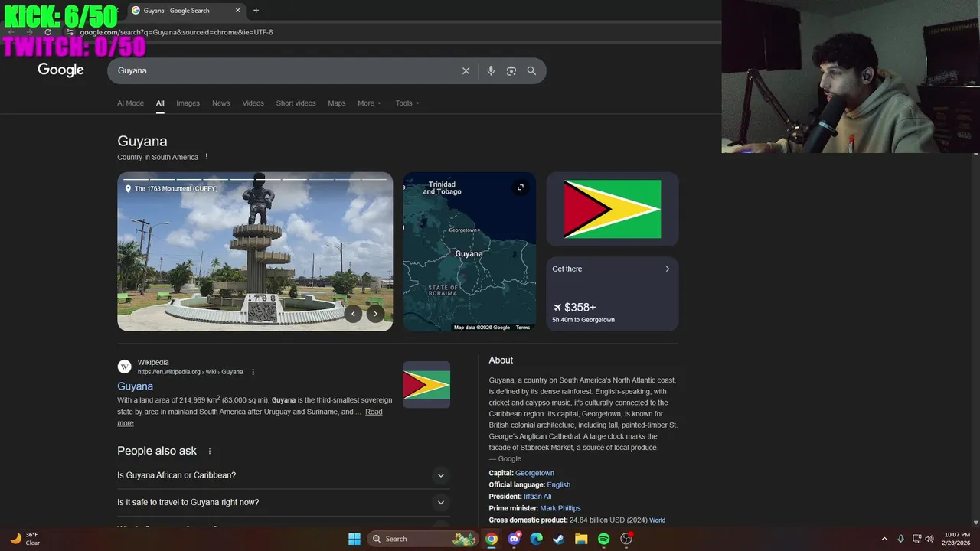
Task: Open the large Guyana flag image
Action: point(612,209)
